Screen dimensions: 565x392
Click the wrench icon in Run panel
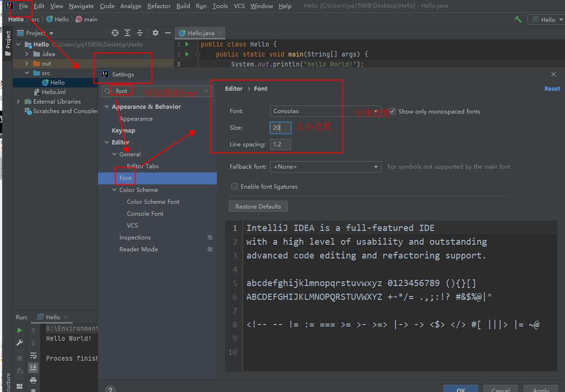[x=20, y=342]
